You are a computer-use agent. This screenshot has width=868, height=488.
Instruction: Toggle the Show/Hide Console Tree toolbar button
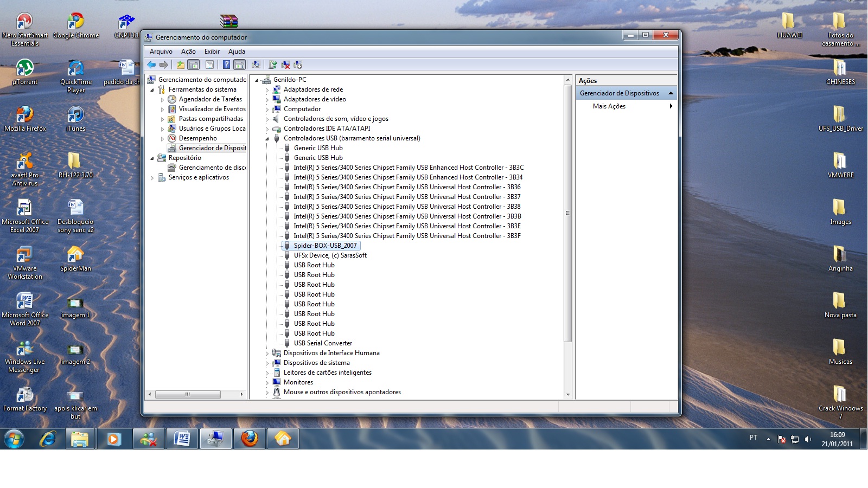point(194,65)
